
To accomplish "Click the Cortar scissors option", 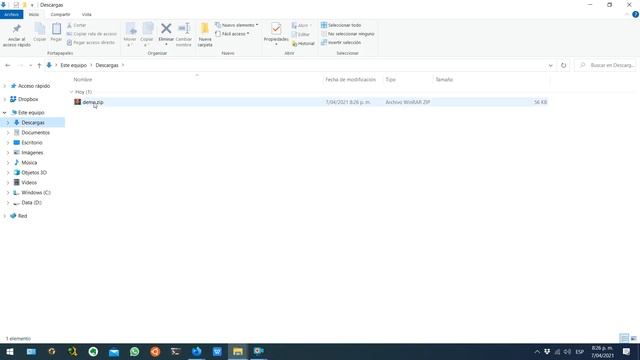I will coord(77,25).
